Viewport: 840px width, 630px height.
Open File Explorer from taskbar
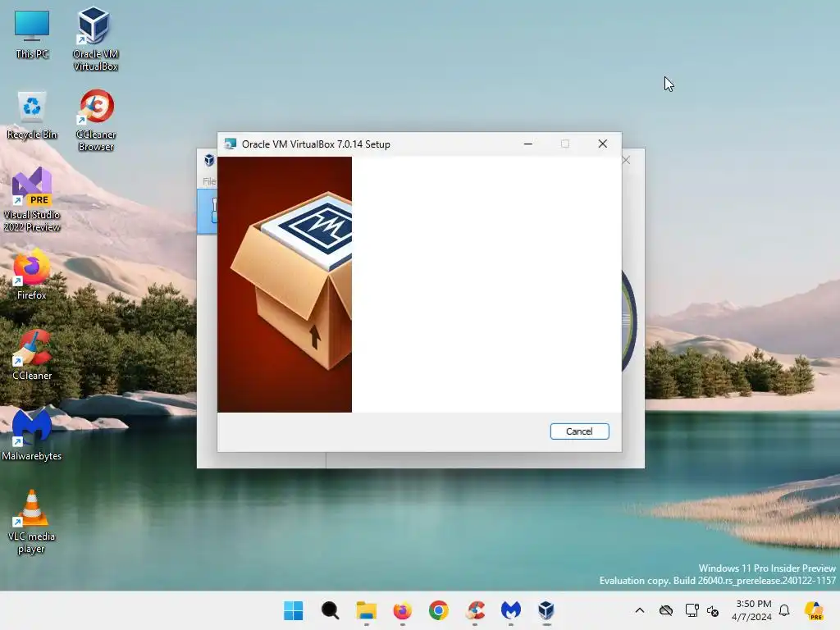click(x=367, y=610)
